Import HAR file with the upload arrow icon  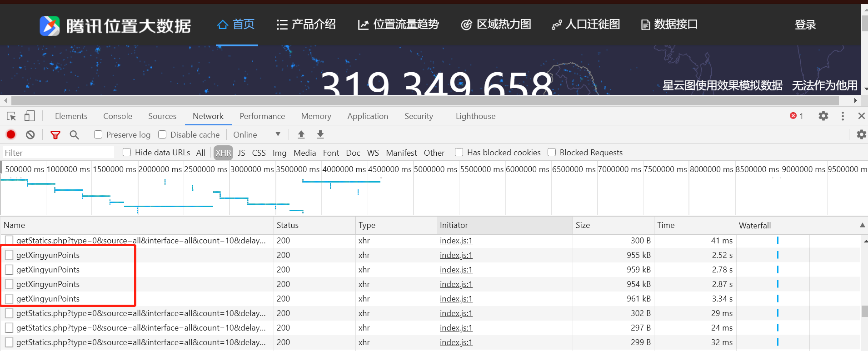point(301,134)
